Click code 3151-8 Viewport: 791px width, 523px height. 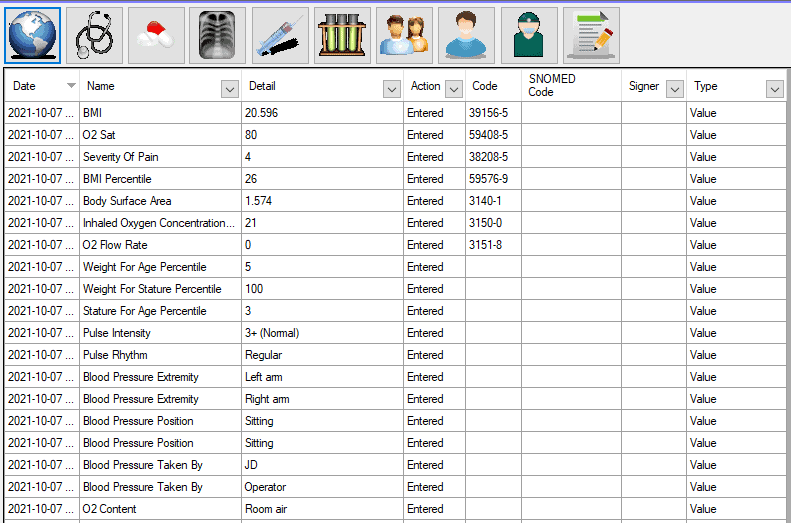pos(485,245)
